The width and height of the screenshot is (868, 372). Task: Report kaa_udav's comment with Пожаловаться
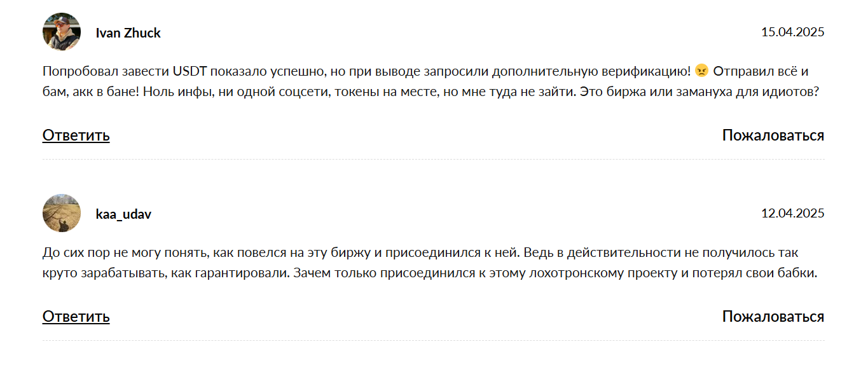(x=773, y=317)
